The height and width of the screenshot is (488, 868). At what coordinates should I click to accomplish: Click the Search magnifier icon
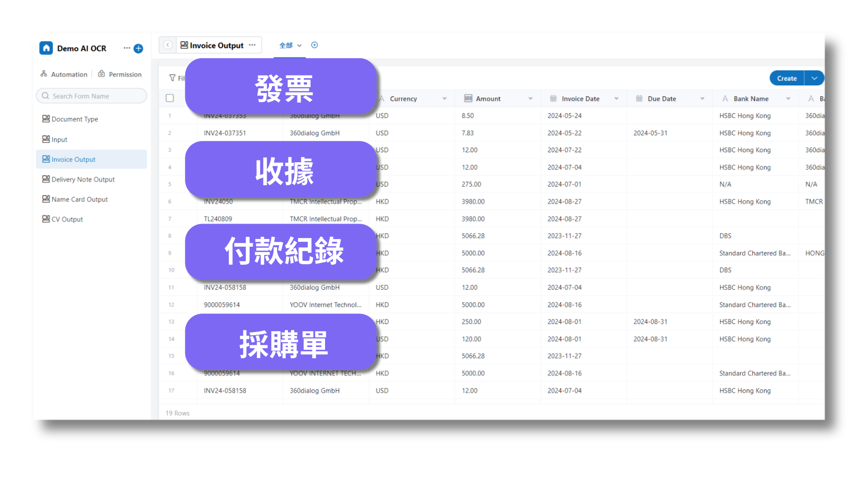pyautogui.click(x=45, y=96)
